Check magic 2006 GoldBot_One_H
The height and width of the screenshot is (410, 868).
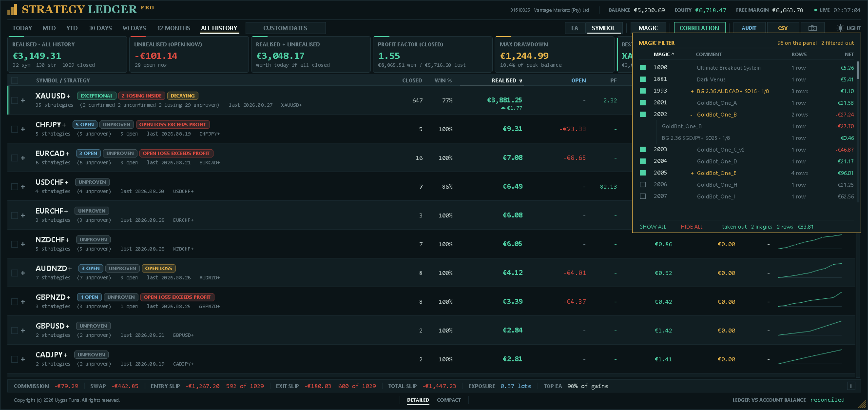tap(643, 185)
